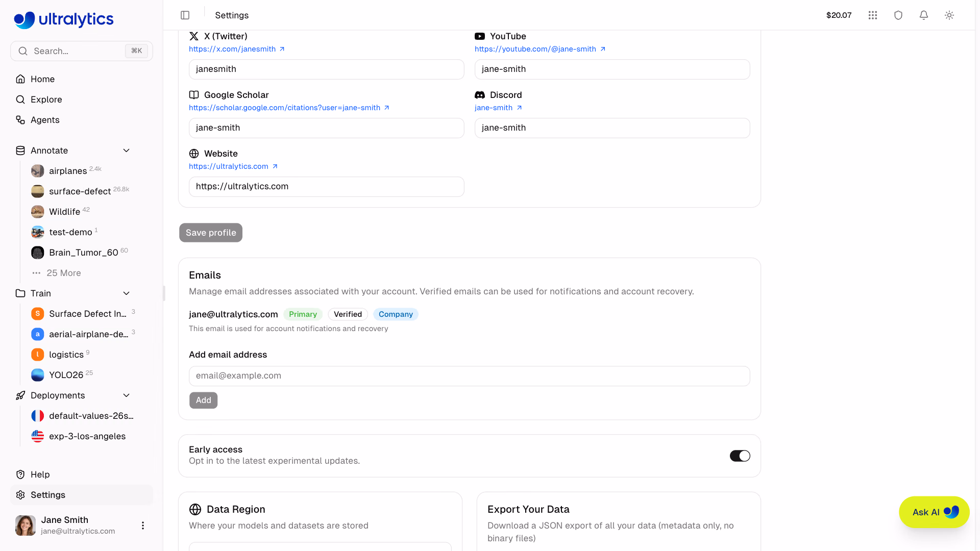
Task: Collapse the Annotate section chevron
Action: coord(127,151)
